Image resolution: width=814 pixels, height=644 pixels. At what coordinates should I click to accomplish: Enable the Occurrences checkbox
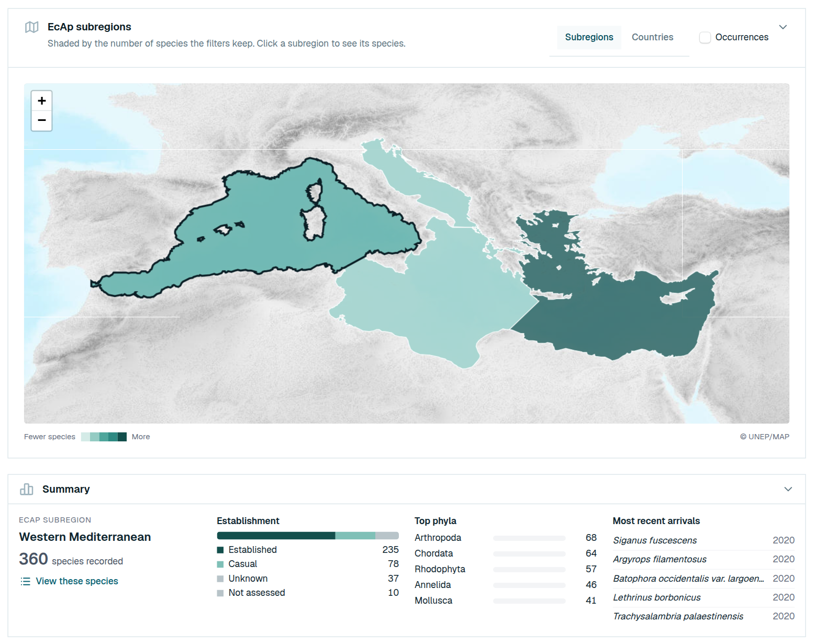click(705, 37)
